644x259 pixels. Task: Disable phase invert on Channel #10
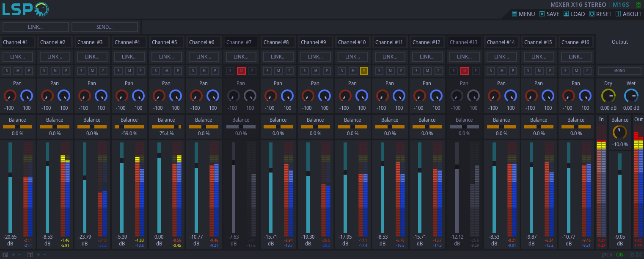pos(364,71)
